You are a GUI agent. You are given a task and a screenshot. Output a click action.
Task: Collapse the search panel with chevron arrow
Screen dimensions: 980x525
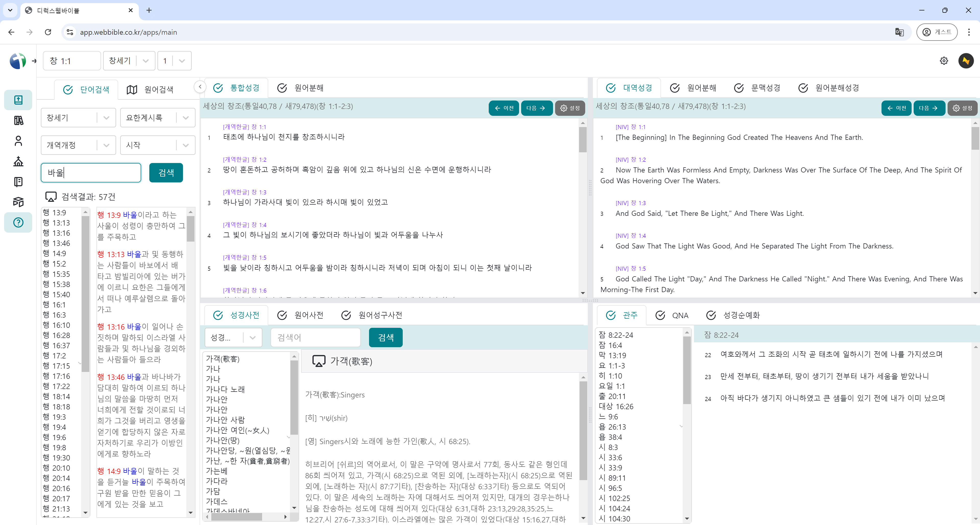click(x=200, y=87)
